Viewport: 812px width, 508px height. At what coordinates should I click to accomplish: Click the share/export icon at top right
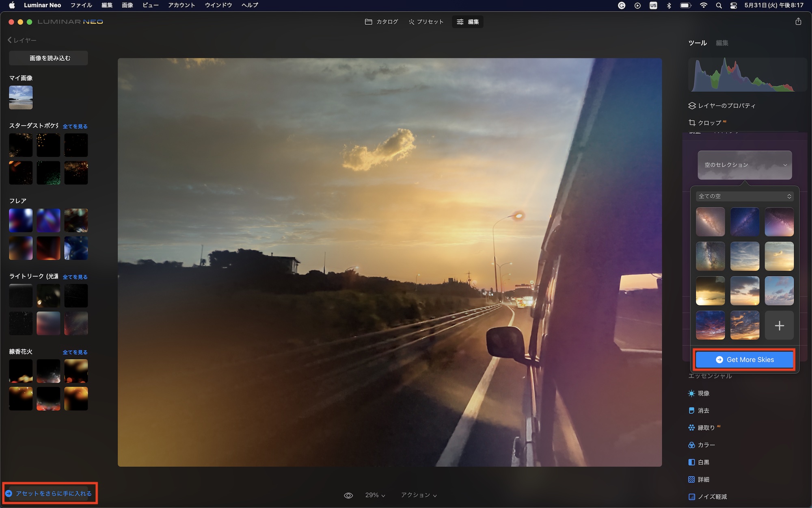(798, 22)
